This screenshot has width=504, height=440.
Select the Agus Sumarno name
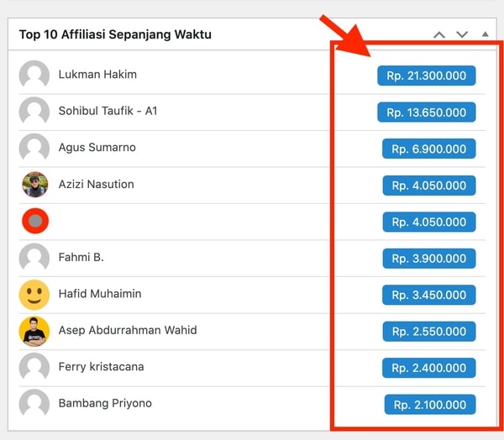click(97, 148)
